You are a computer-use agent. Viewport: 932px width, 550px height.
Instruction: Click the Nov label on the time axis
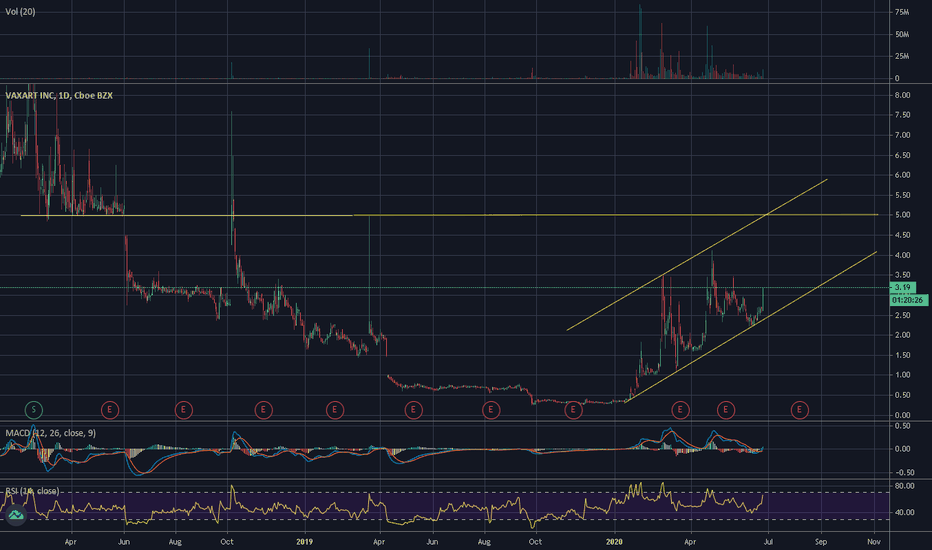874,542
